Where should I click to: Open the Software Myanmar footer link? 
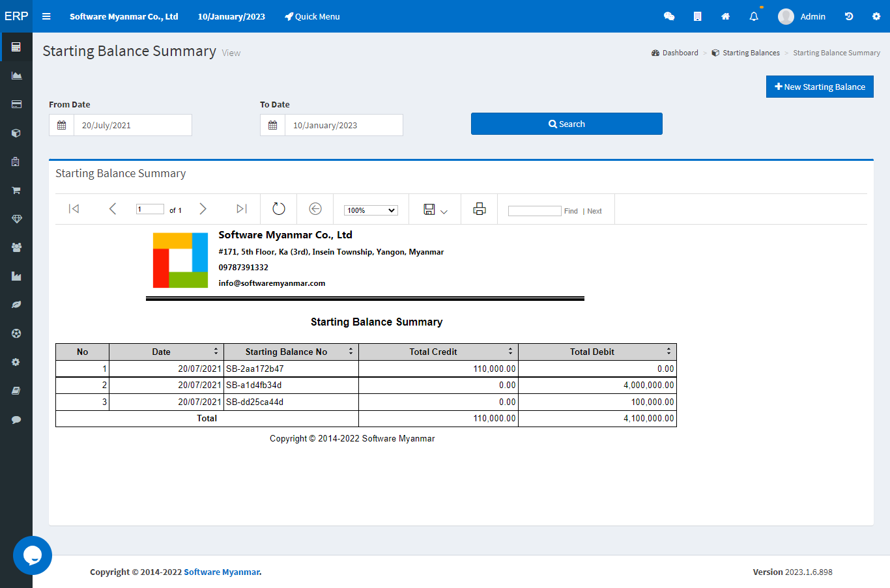222,572
